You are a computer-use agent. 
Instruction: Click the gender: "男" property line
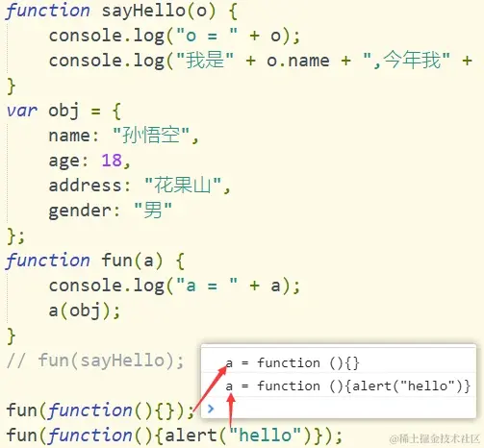(111, 211)
